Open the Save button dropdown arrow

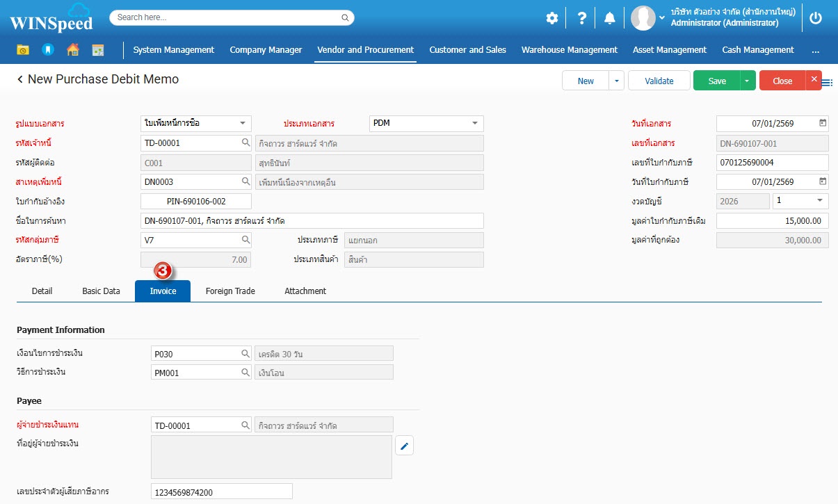click(747, 81)
